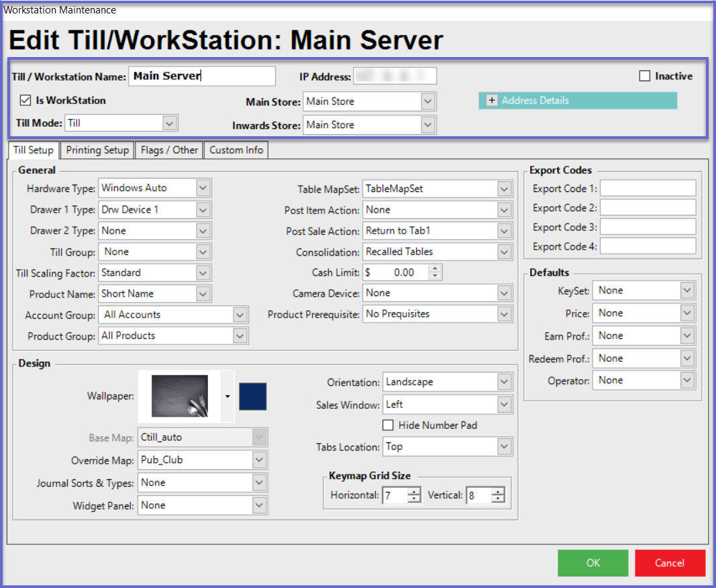Pick the dark blue color swatch
716x588 pixels.
tap(253, 397)
